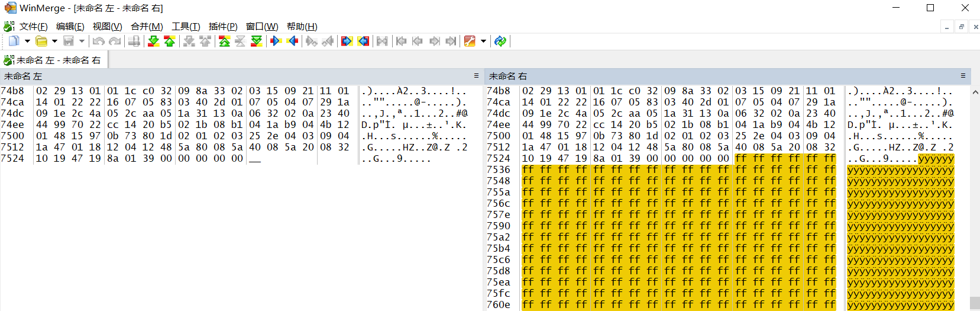Click right pane offset 7536
This screenshot has width=980, height=311.
point(499,169)
